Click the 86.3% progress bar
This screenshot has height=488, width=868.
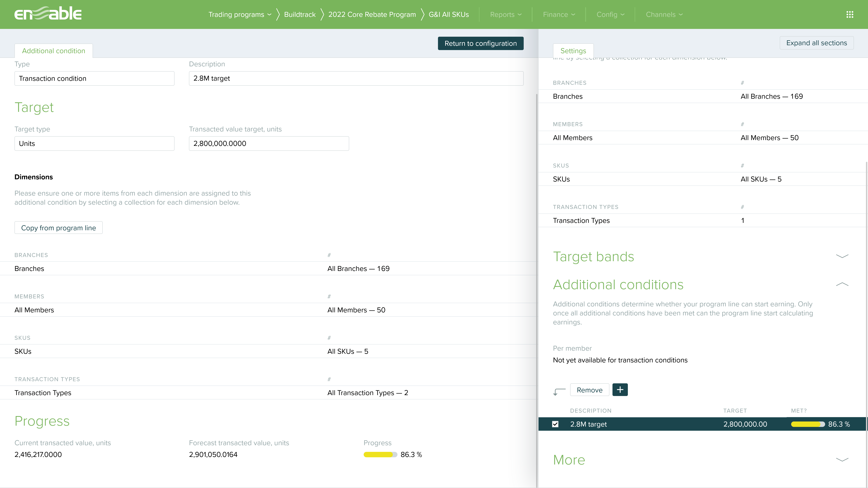coord(380,454)
